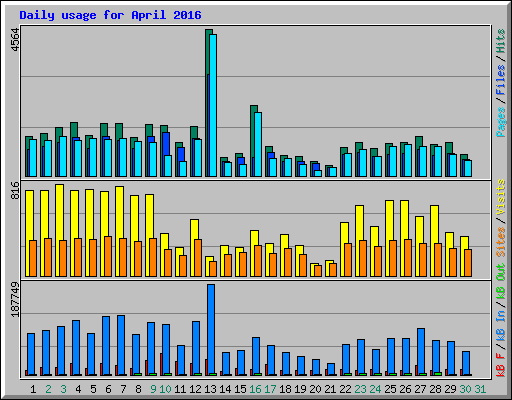The image size is (512, 400).
Task: Click the tall blue kB In bar for day 13
Action: pyautogui.click(x=211, y=330)
